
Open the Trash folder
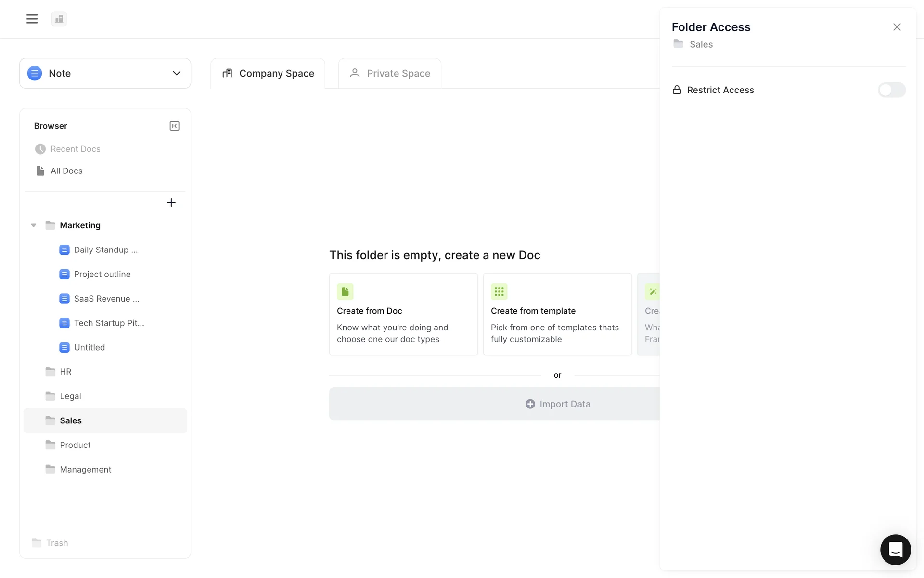(x=56, y=543)
